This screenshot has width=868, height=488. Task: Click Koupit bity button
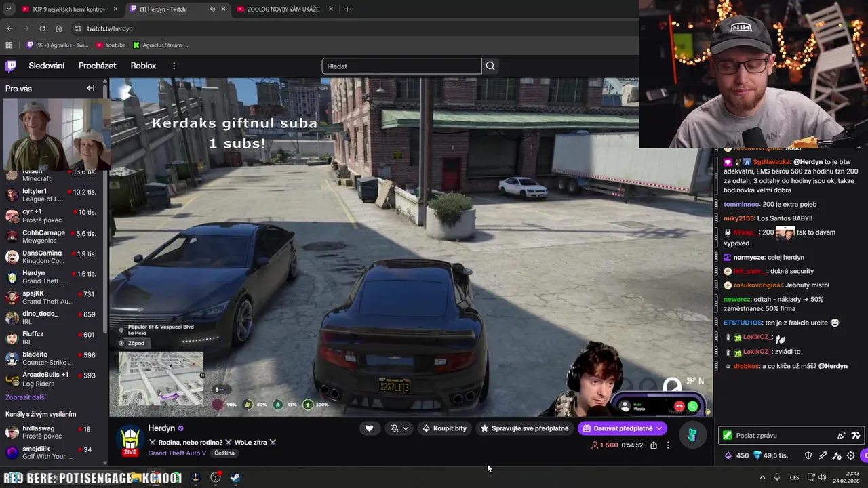(444, 428)
